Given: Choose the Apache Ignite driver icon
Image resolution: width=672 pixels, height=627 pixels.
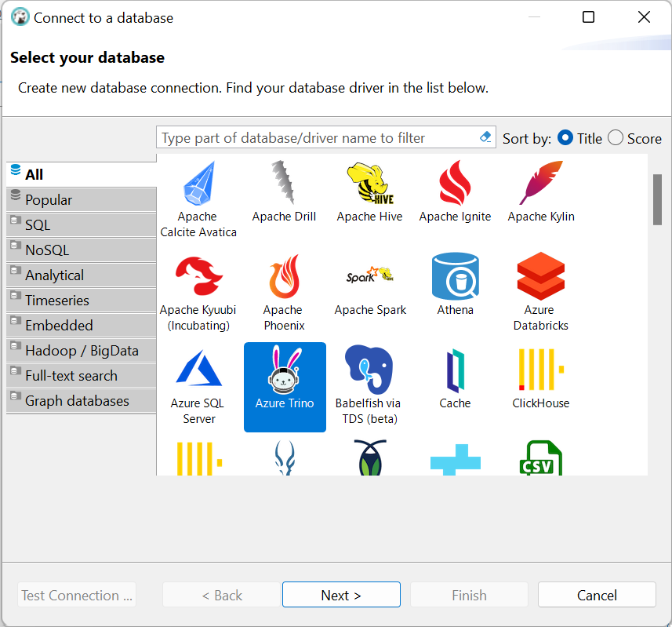Looking at the screenshot, I should pos(455,183).
